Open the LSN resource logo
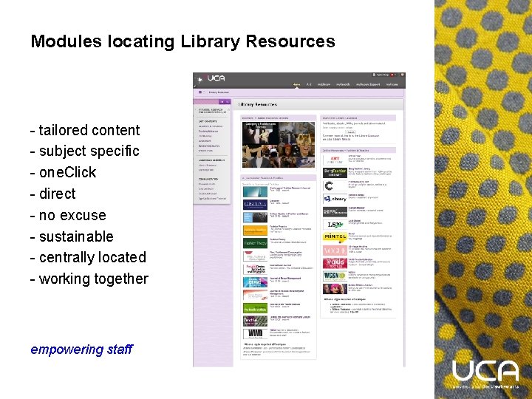The image size is (532, 399). click(335, 225)
